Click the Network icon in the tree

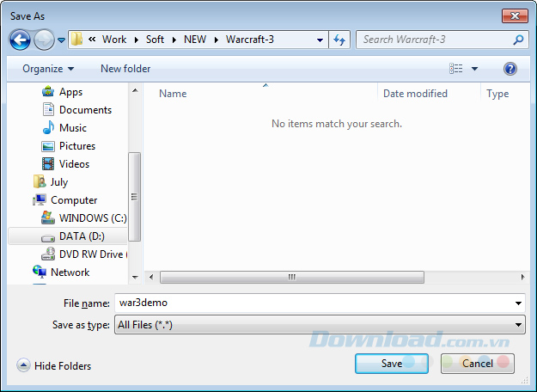pyautogui.click(x=40, y=272)
